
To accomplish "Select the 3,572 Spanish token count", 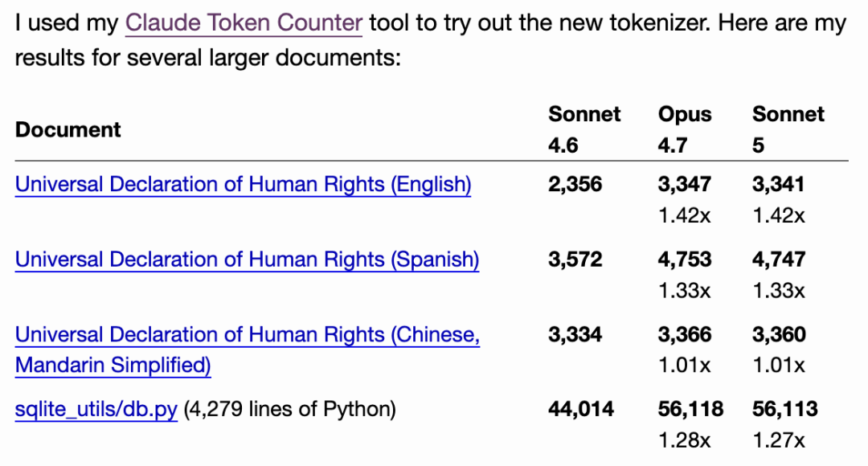I will point(575,260).
